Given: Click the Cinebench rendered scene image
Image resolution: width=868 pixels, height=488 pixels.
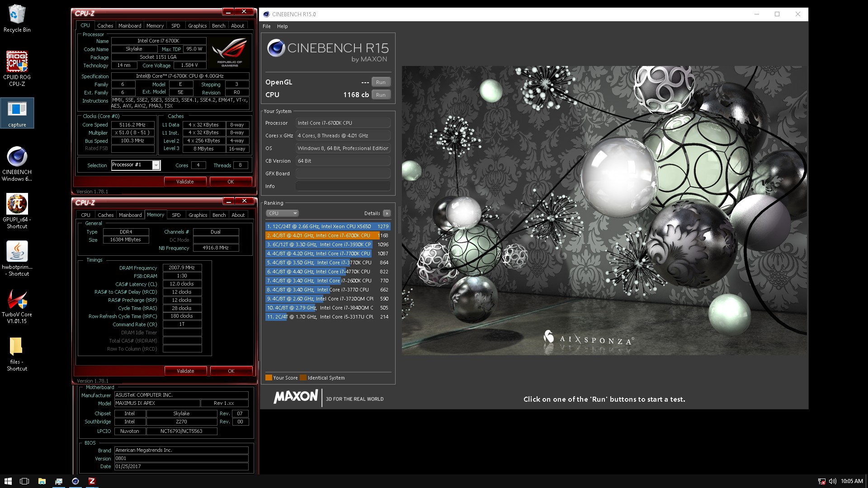Looking at the screenshot, I should click(x=604, y=210).
